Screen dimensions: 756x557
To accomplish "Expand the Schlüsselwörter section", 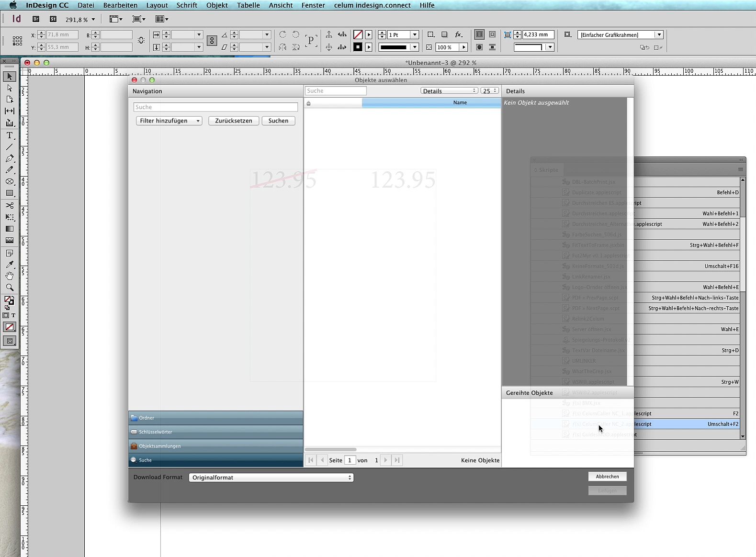I will point(215,432).
